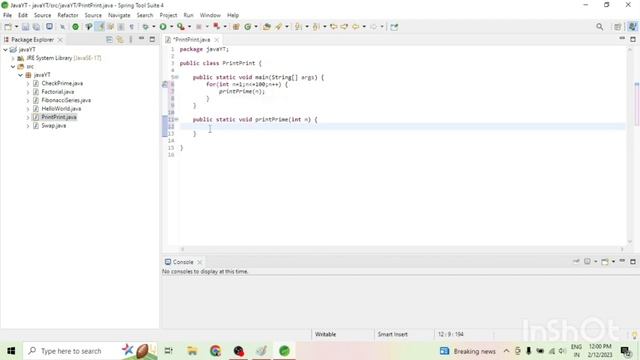Select Factorial.java in Package Explorer
Viewport: 640px width, 360px height.
pos(58,92)
